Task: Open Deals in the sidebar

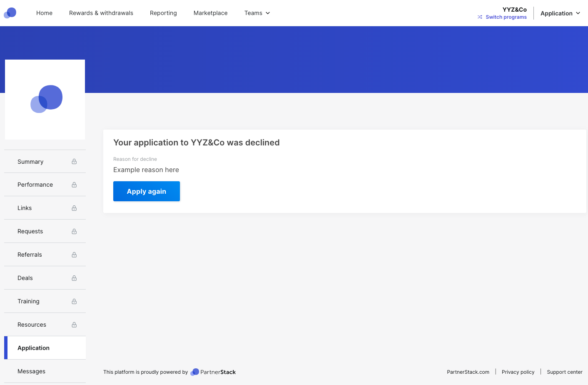Action: pyautogui.click(x=45, y=278)
